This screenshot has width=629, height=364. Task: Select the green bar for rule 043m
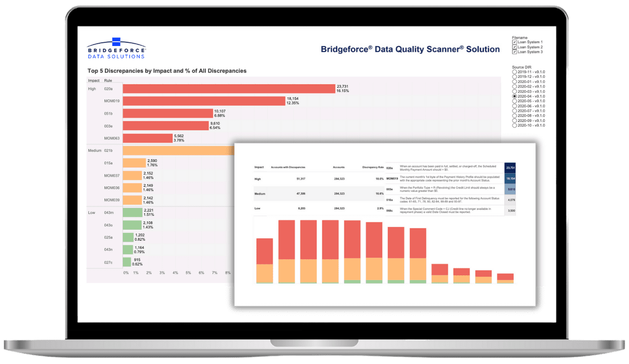133,212
